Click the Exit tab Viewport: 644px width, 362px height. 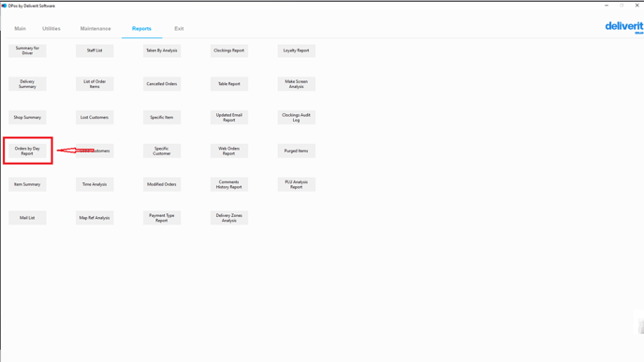pyautogui.click(x=179, y=29)
